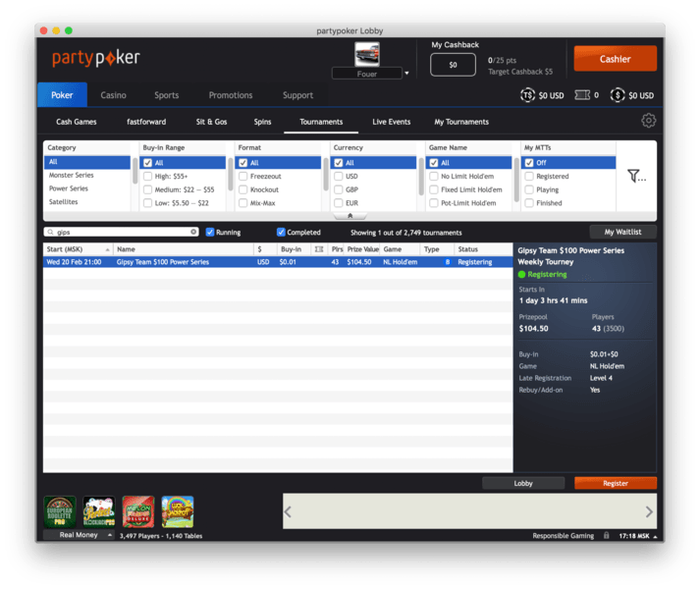Register for the Gipsy Team tournament
Image resolution: width=700 pixels, height=589 pixels.
coord(615,483)
